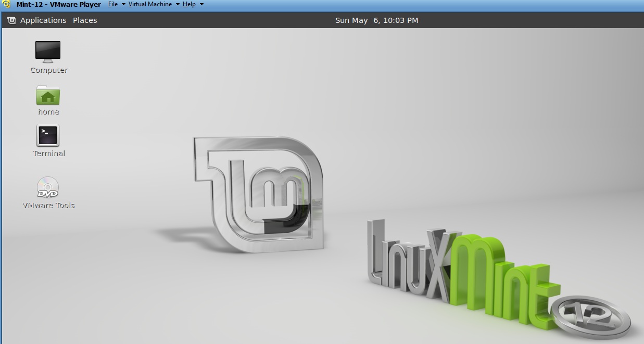Click the VMware Player icon in the title bar

point(6,4)
